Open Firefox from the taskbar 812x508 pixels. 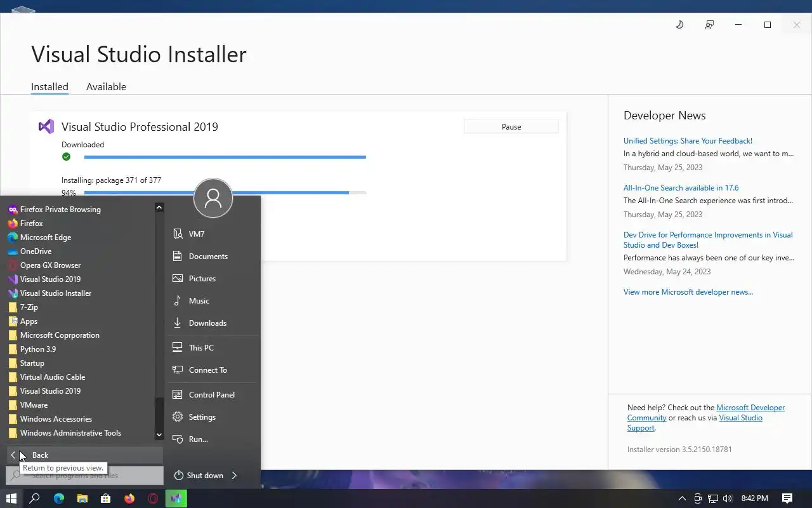click(x=129, y=498)
